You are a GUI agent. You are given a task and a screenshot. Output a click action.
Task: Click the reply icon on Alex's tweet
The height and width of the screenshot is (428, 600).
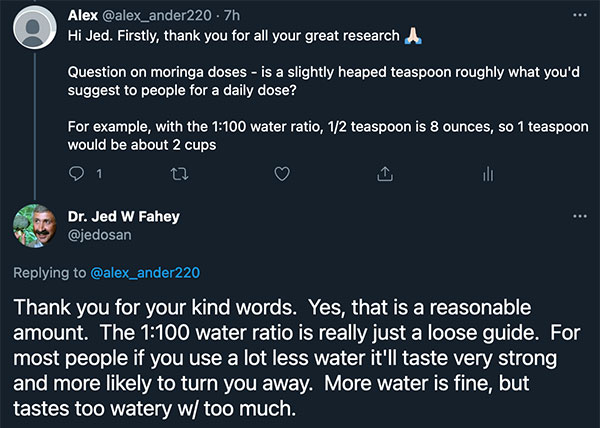[76, 174]
